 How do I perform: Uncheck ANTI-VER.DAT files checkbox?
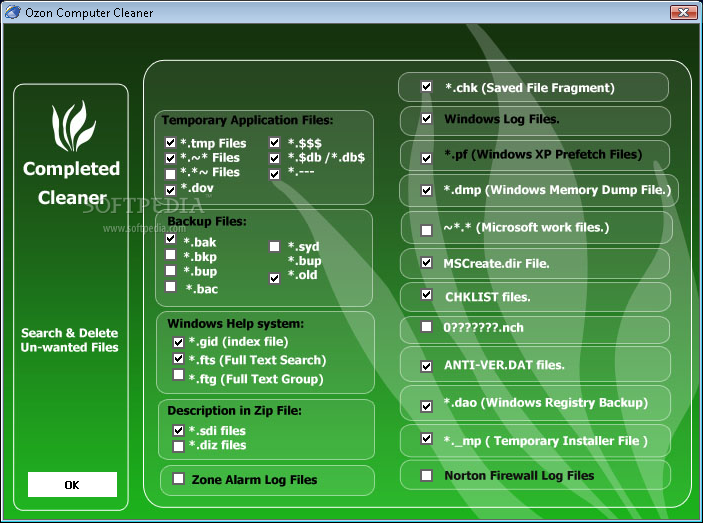point(426,366)
